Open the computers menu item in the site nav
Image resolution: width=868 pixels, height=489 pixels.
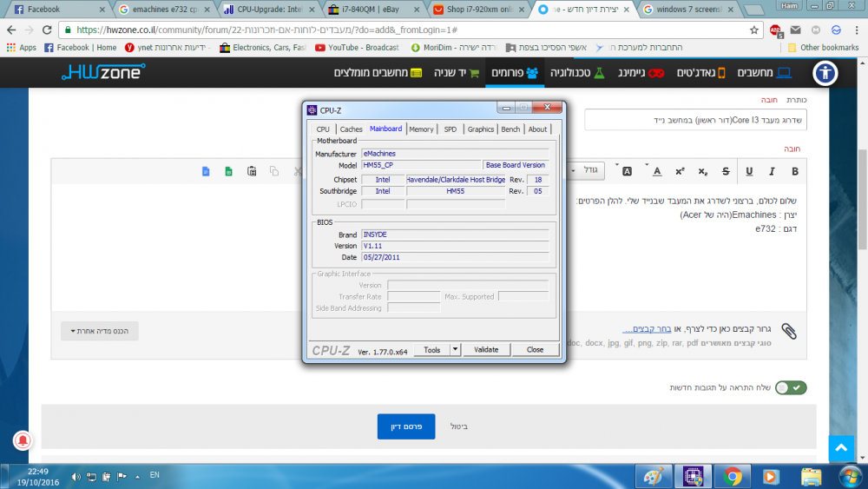tap(765, 73)
